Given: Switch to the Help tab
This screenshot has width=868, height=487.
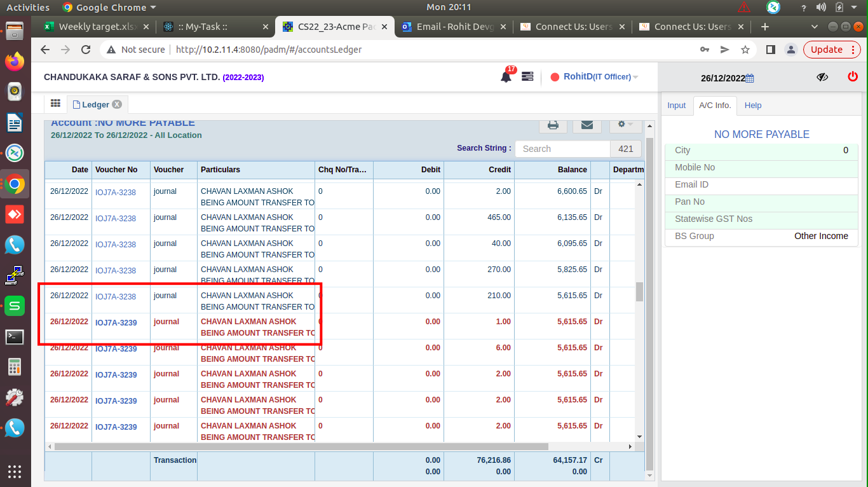Looking at the screenshot, I should pyautogui.click(x=753, y=106).
